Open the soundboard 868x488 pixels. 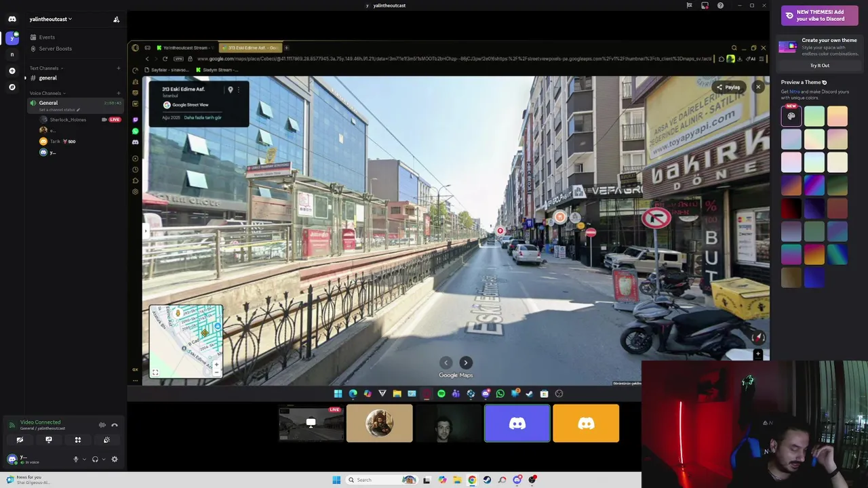tap(106, 440)
